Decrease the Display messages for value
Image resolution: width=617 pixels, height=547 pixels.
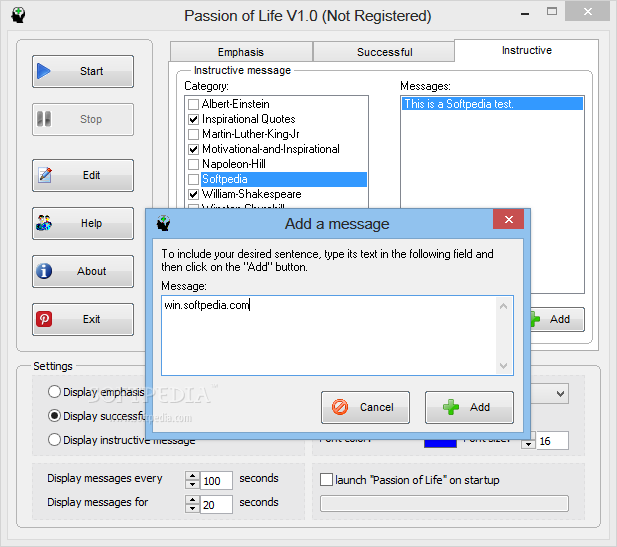[x=192, y=509]
